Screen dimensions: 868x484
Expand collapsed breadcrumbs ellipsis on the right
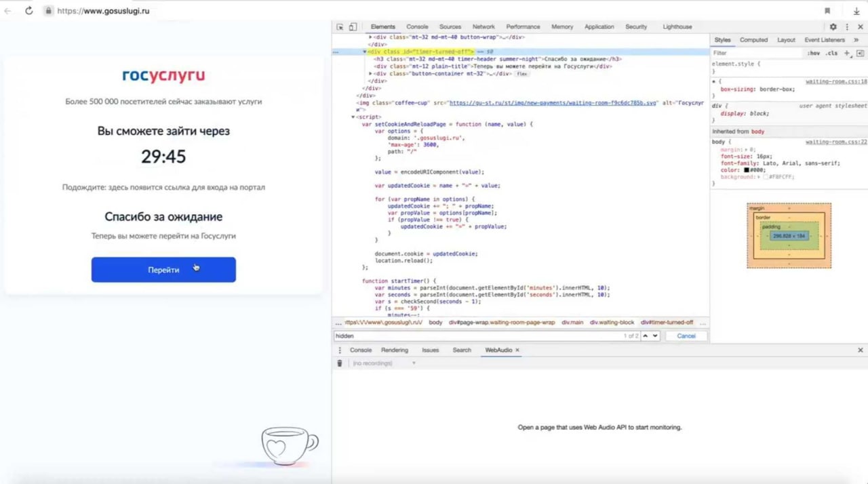click(703, 323)
